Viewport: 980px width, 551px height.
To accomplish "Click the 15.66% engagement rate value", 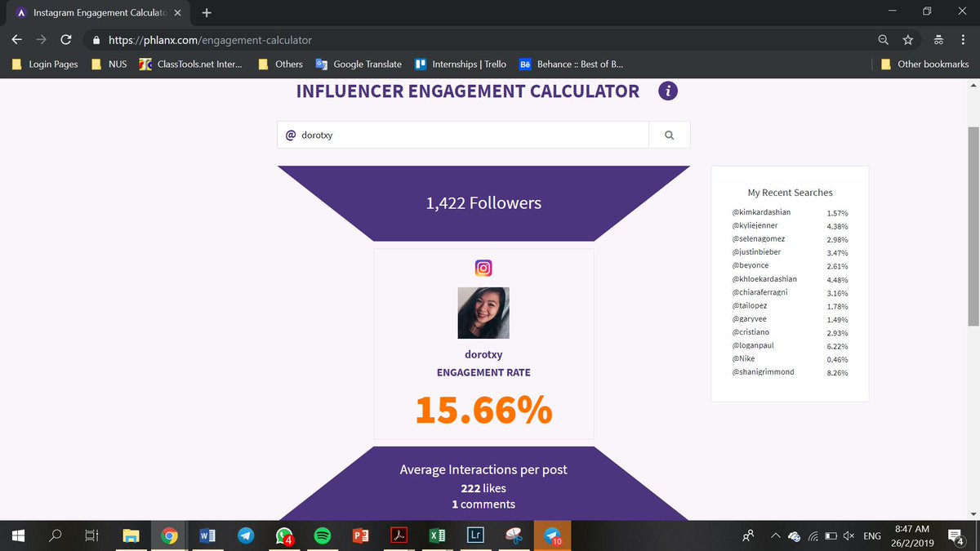I will point(483,410).
